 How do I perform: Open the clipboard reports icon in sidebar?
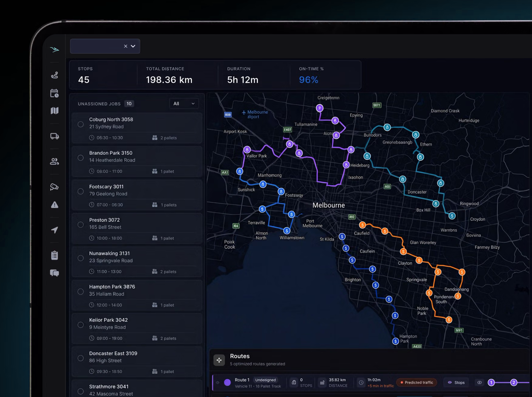[x=55, y=255]
